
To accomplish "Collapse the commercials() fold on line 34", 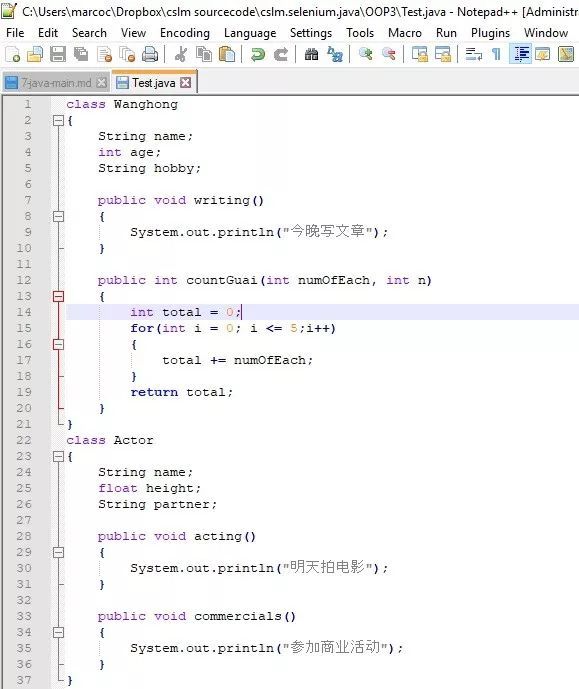I will [x=58, y=632].
